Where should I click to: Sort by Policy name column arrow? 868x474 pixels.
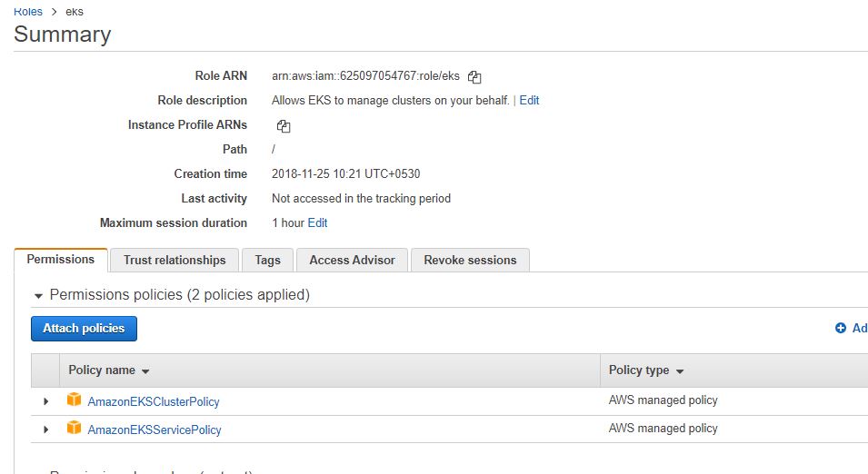click(x=145, y=371)
